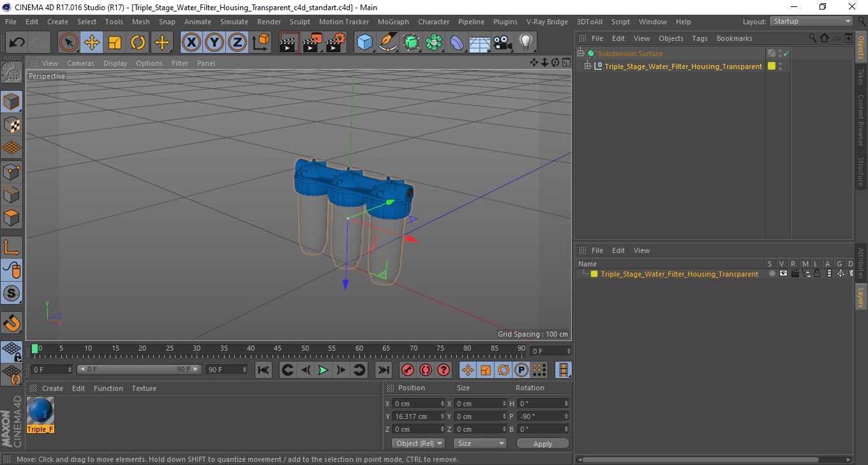
Task: Toggle autokeying button
Action: click(x=426, y=370)
